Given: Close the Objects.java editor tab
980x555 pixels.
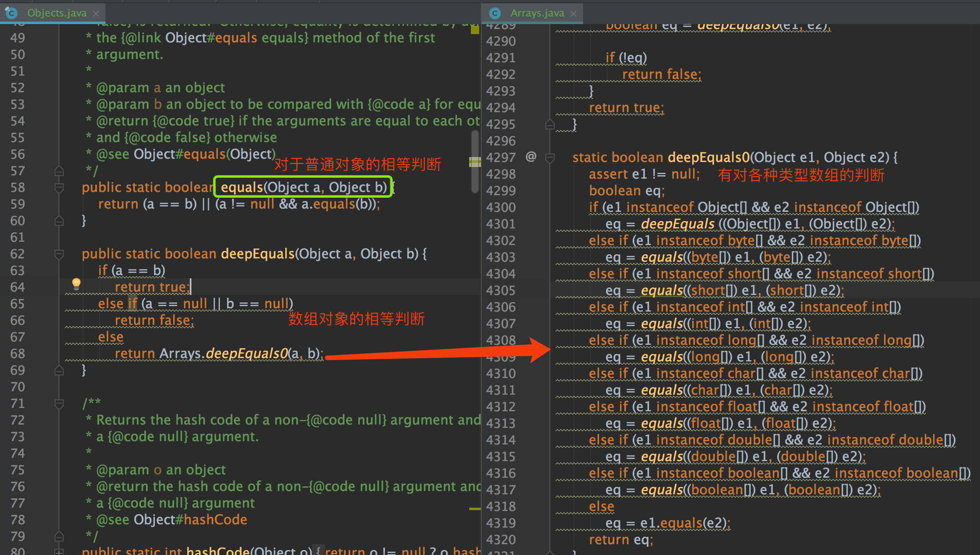Looking at the screenshot, I should (x=96, y=14).
